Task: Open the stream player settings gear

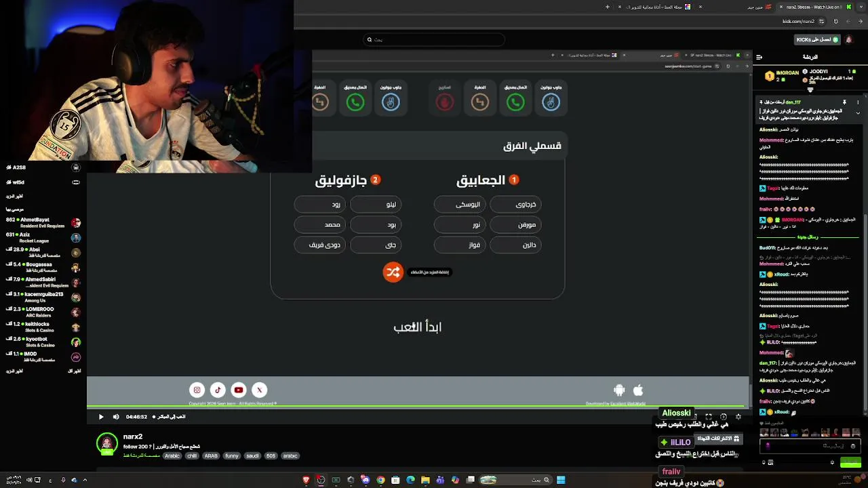Action: [x=738, y=417]
